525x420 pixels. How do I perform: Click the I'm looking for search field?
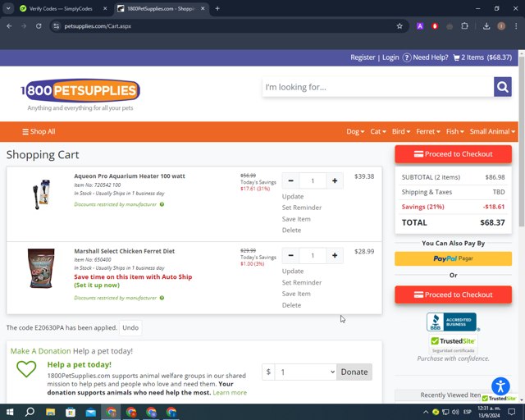pos(378,87)
